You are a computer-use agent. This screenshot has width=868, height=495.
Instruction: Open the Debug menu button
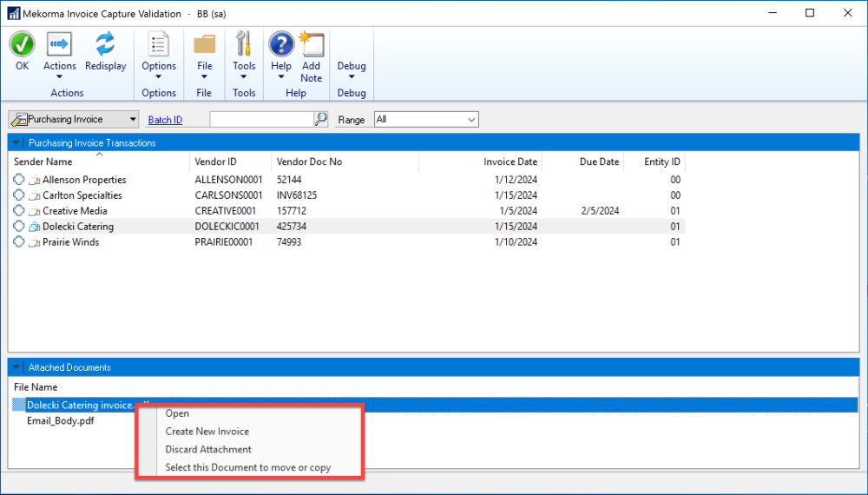pos(352,69)
